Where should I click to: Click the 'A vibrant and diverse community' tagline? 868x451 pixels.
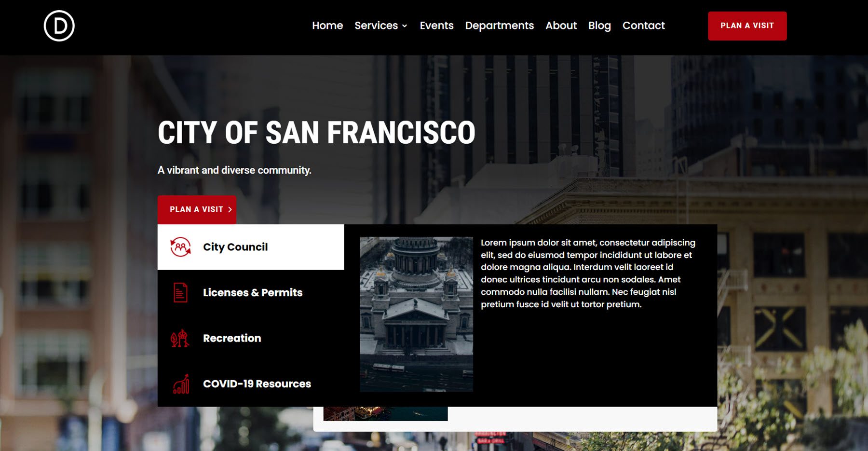[x=234, y=170]
